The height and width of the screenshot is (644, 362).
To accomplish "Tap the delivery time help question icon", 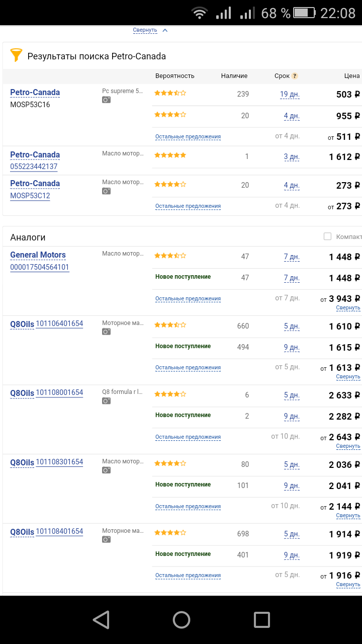I will point(295,76).
